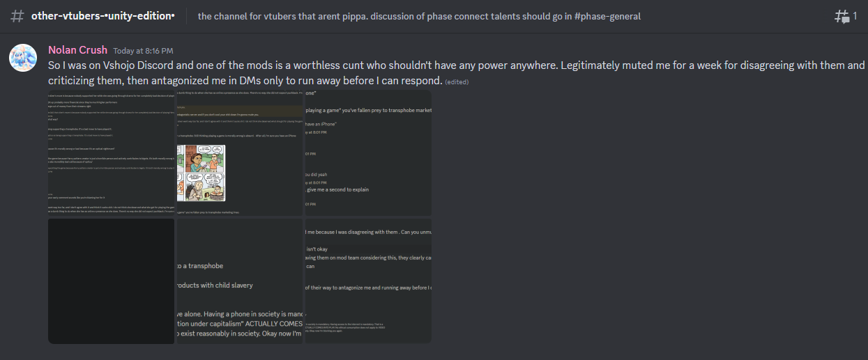Click the message line starting 'So I was on Vshojo'
The image size is (868, 360).
(456, 65)
